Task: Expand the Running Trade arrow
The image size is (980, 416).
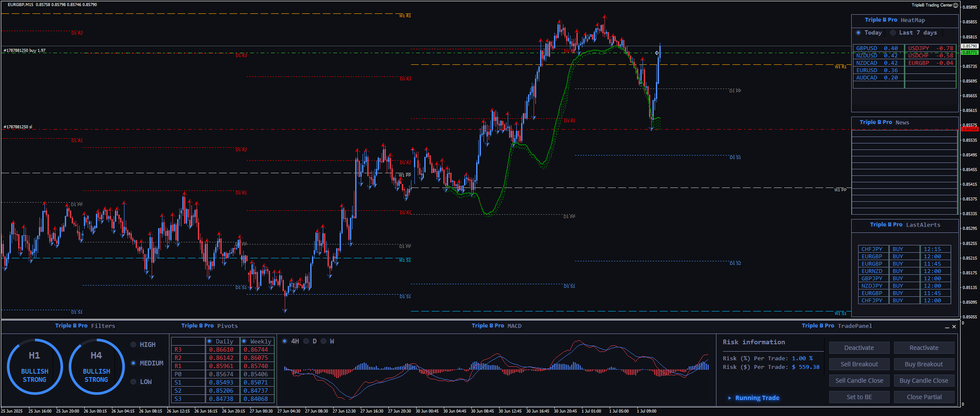Action: pos(730,398)
